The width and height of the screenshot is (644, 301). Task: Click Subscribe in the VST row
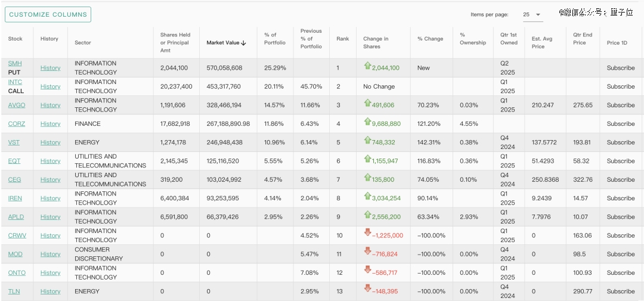(621, 142)
